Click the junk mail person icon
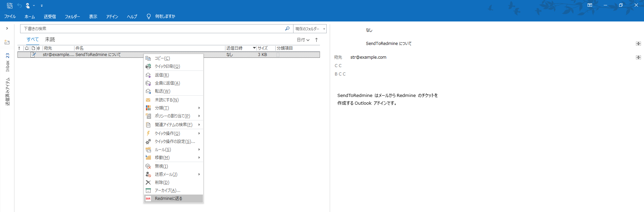The image size is (644, 212). (148, 174)
